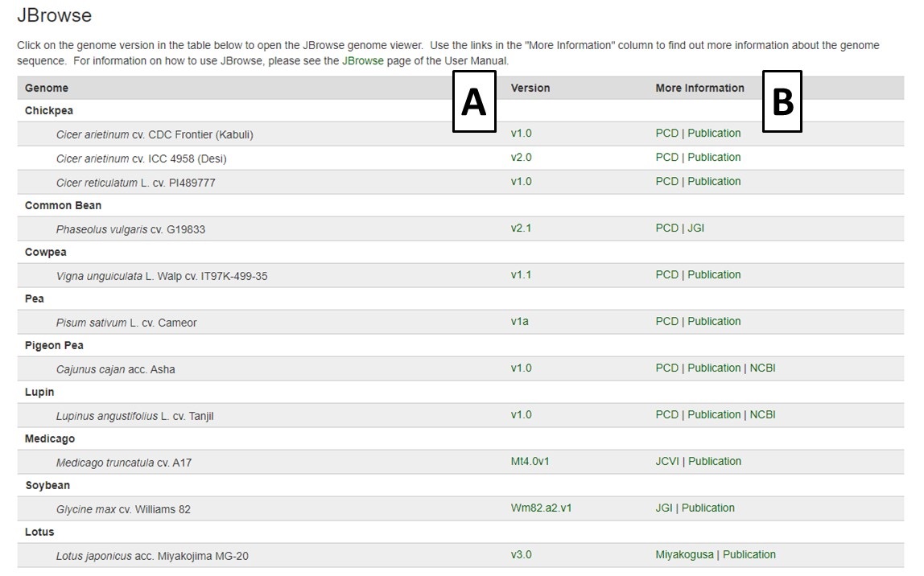Select the Version column header

click(x=530, y=88)
